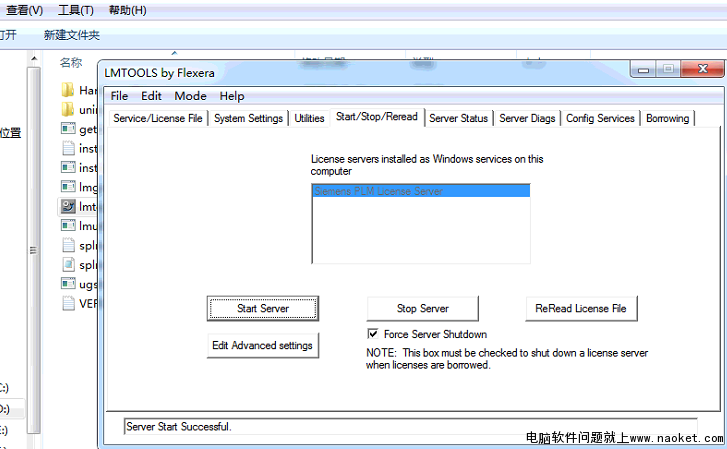Switch to the Borrowing tab
727x449 pixels.
(667, 118)
